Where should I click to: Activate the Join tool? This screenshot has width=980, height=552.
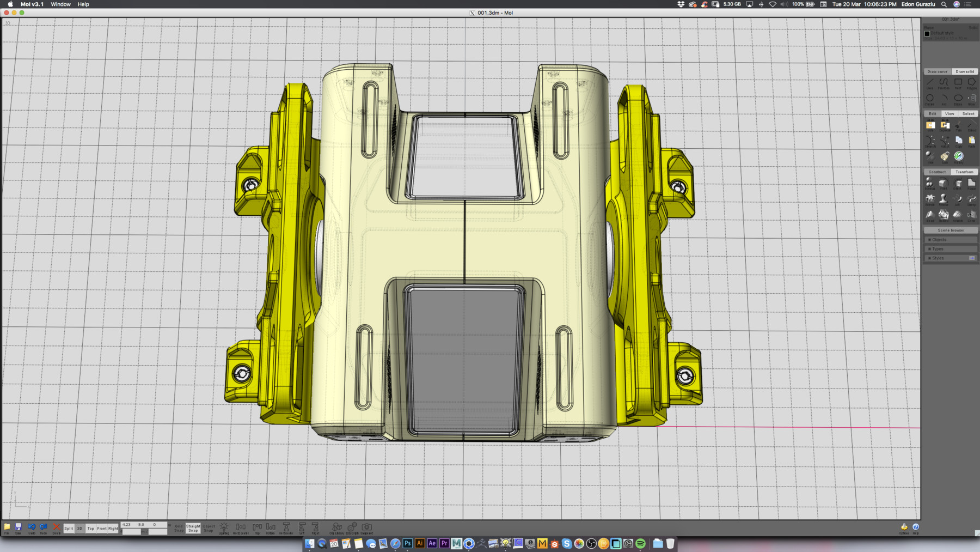pyautogui.click(x=931, y=126)
